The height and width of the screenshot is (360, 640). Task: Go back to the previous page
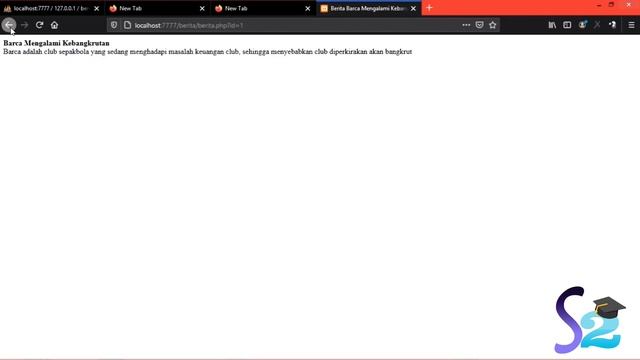[9, 25]
